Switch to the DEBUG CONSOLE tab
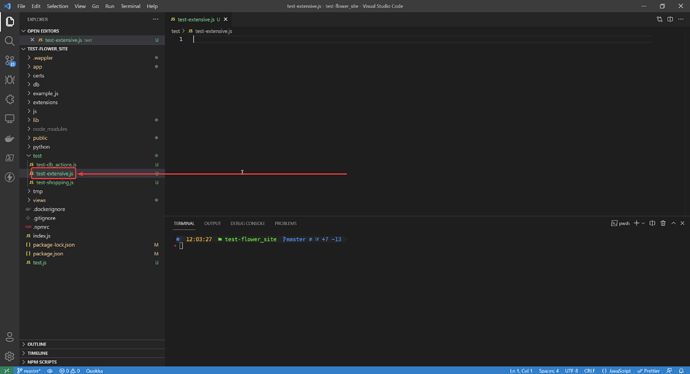 click(x=247, y=224)
